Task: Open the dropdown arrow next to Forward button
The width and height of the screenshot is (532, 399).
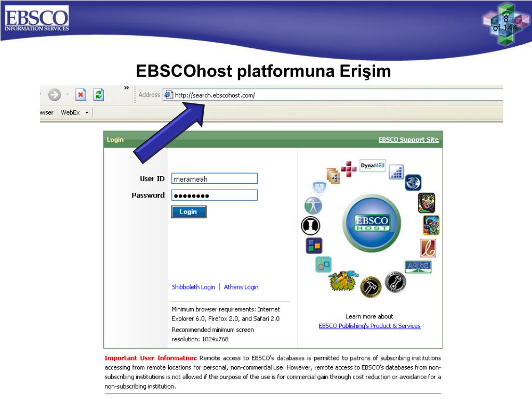Action: 68,95
